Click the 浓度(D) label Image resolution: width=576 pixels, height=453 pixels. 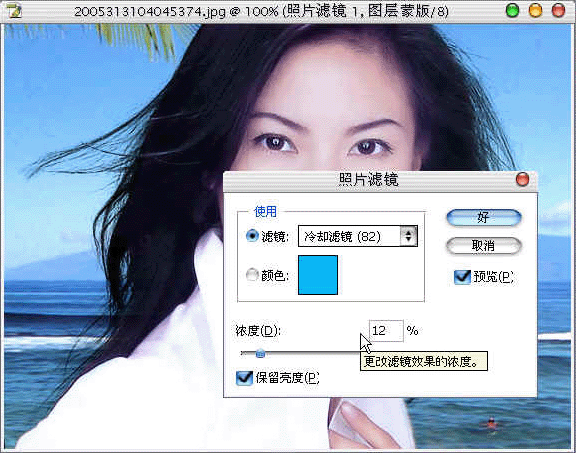click(x=258, y=331)
